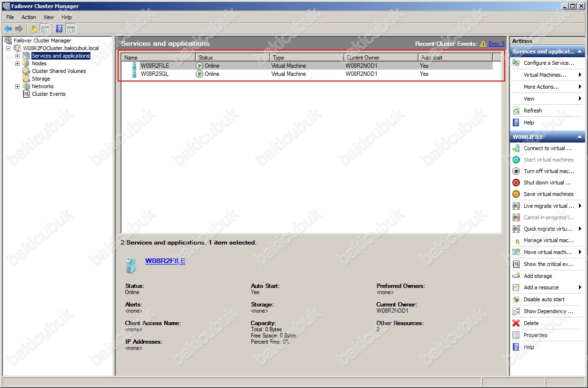Select the W08R2SQL virtual machine row

(x=307, y=74)
